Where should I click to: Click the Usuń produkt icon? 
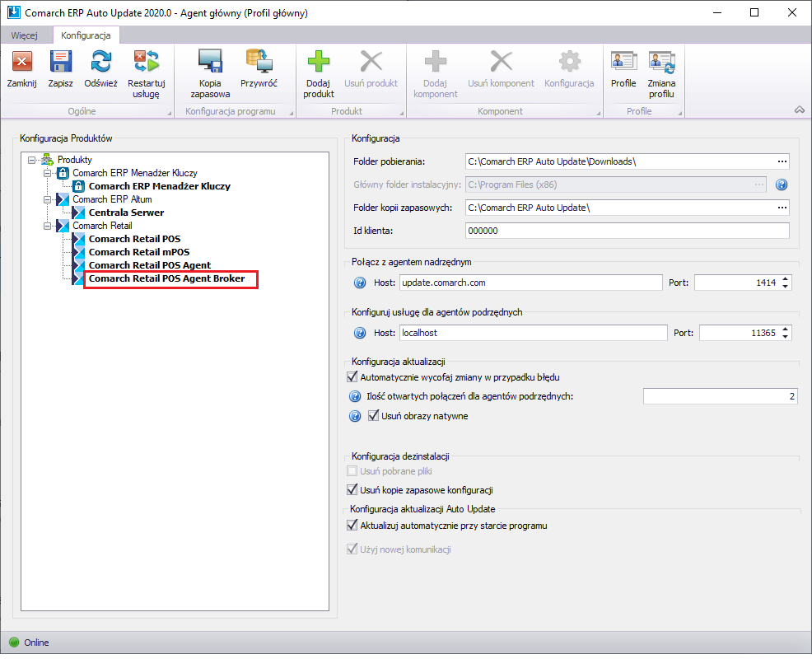(371, 62)
